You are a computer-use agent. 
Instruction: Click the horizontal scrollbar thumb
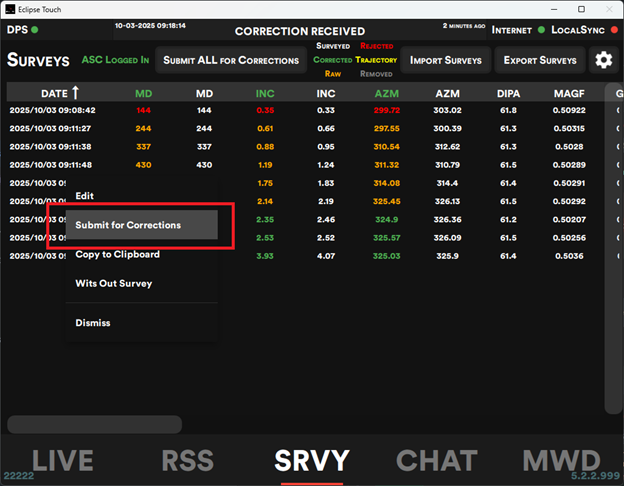click(94, 424)
